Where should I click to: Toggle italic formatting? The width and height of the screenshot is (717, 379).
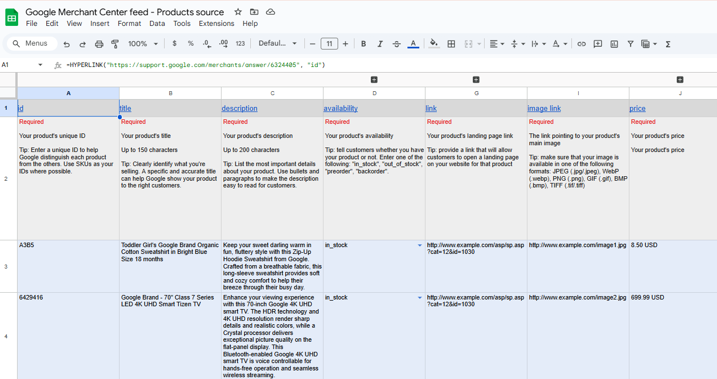(x=380, y=44)
